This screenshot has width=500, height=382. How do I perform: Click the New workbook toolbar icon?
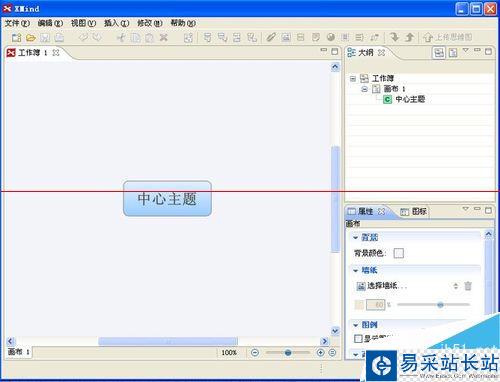(16, 37)
